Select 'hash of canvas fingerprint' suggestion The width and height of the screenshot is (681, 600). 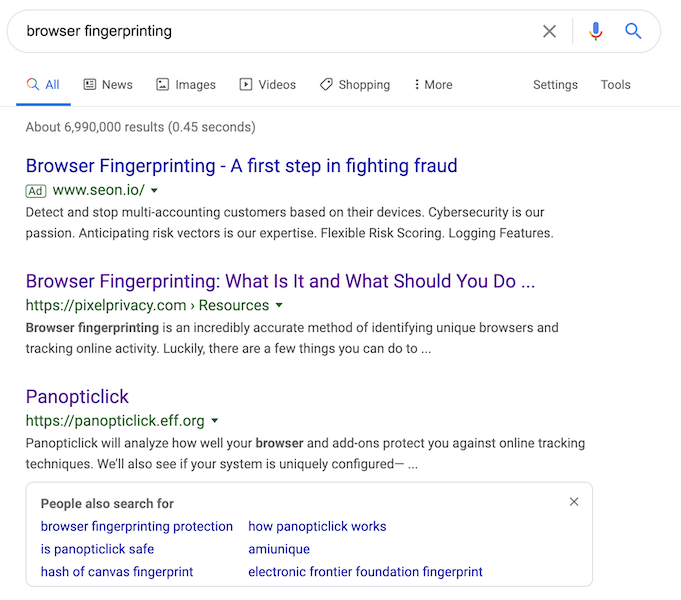[x=117, y=572]
